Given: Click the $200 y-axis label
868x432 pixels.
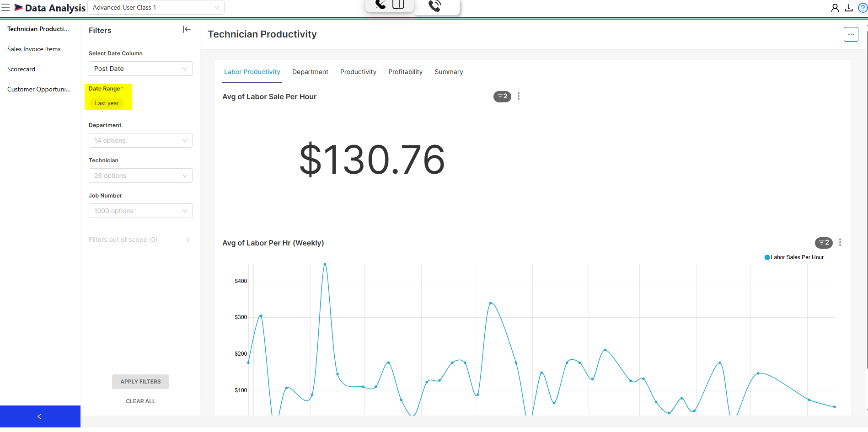Looking at the screenshot, I should [x=241, y=354].
